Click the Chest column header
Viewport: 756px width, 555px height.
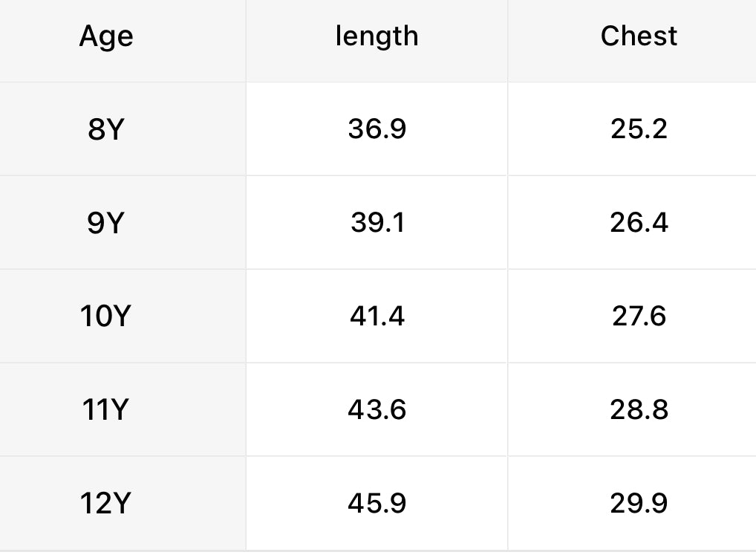[x=639, y=36]
